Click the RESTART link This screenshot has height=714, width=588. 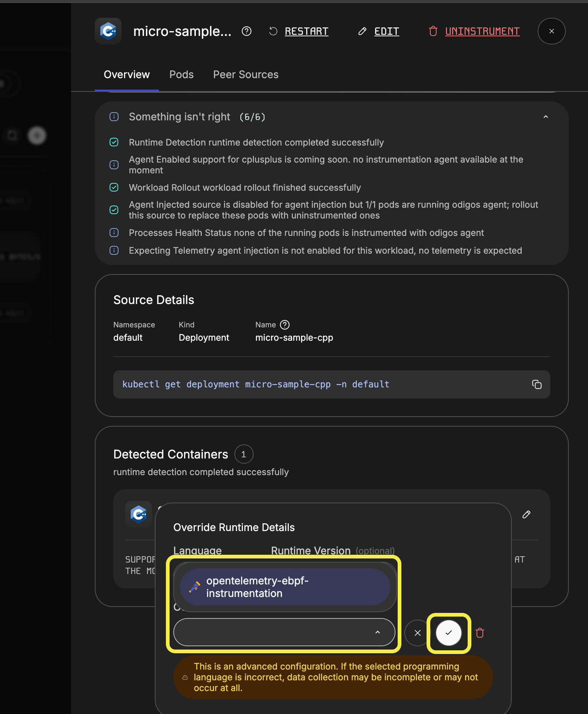pos(306,31)
